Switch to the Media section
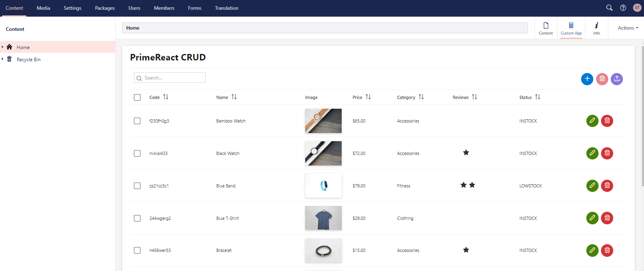Screen dimensions: 644x271 point(43,8)
